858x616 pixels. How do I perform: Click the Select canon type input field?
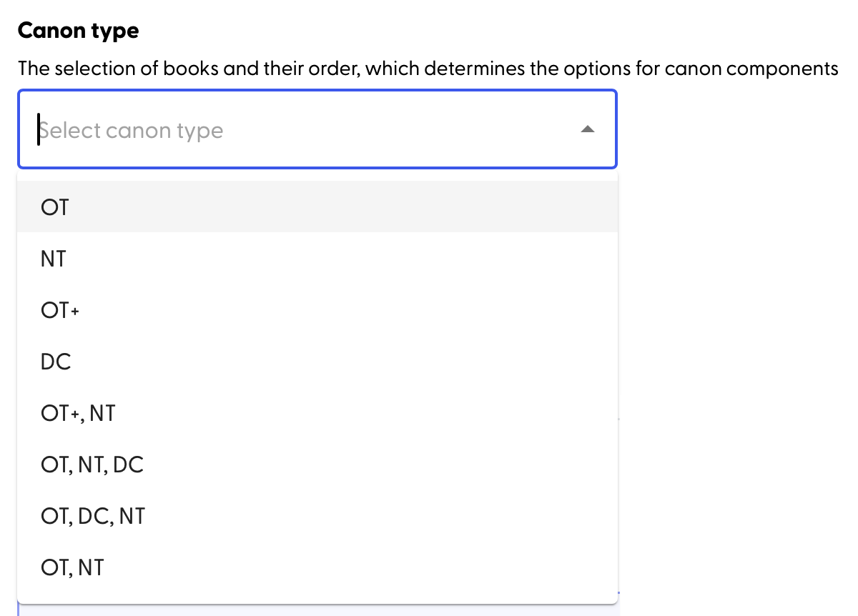tap(286, 130)
